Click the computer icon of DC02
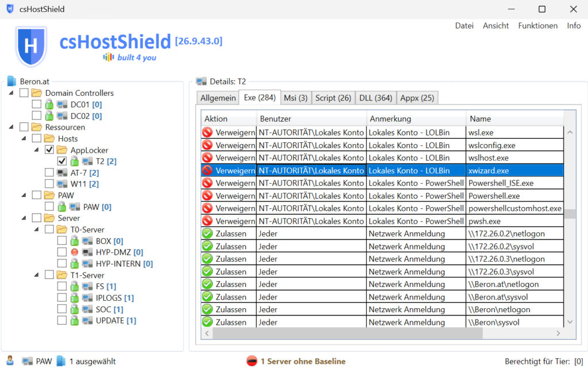The width and height of the screenshot is (588, 369). click(x=62, y=116)
